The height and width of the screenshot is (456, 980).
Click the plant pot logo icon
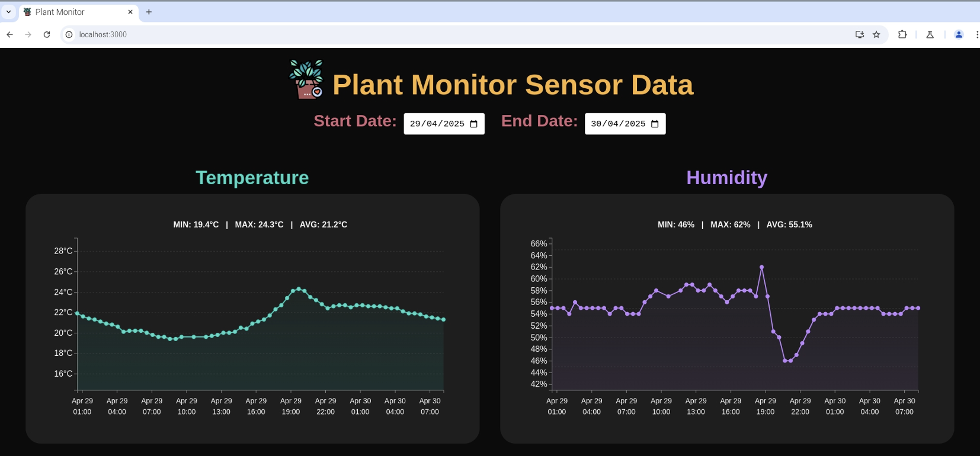pos(306,79)
